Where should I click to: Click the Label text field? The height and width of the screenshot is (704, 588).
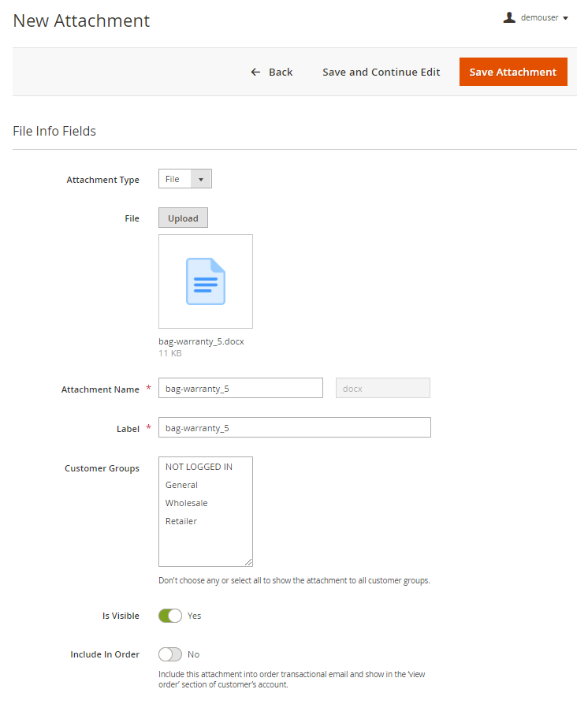point(294,427)
